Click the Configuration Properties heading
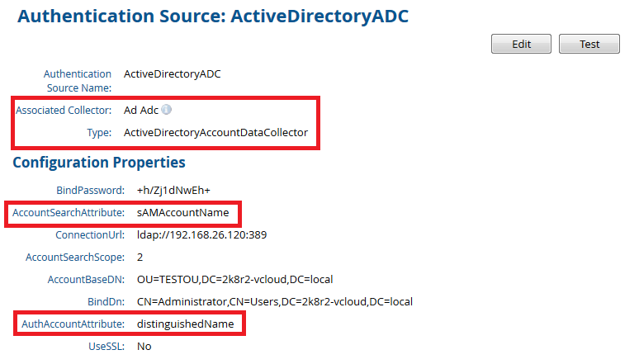 click(x=99, y=163)
